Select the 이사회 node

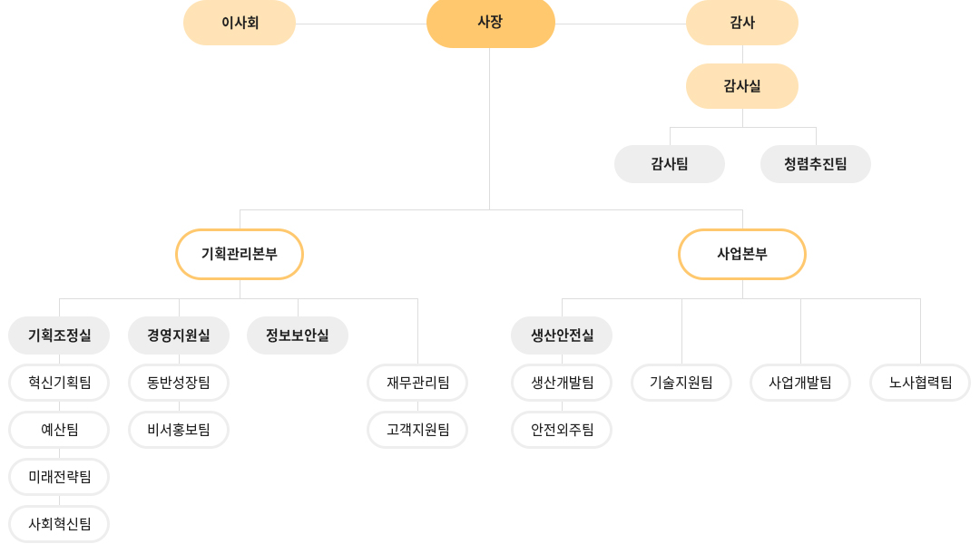click(240, 23)
